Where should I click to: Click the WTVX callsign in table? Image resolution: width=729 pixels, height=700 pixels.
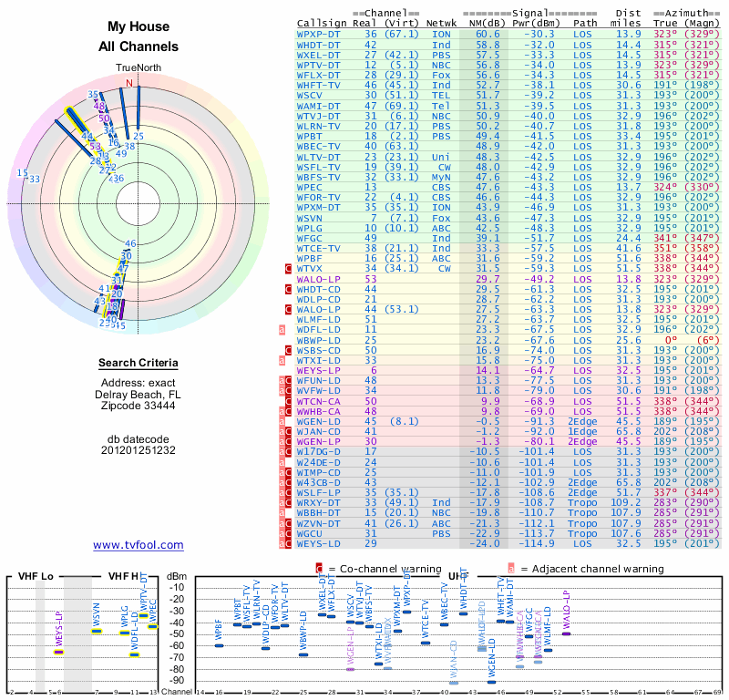point(310,268)
